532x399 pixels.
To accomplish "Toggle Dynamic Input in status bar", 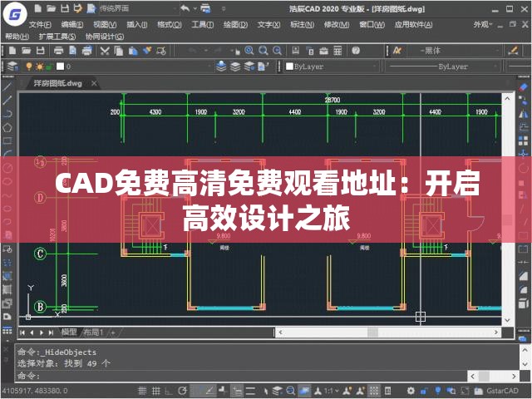I will point(237,391).
